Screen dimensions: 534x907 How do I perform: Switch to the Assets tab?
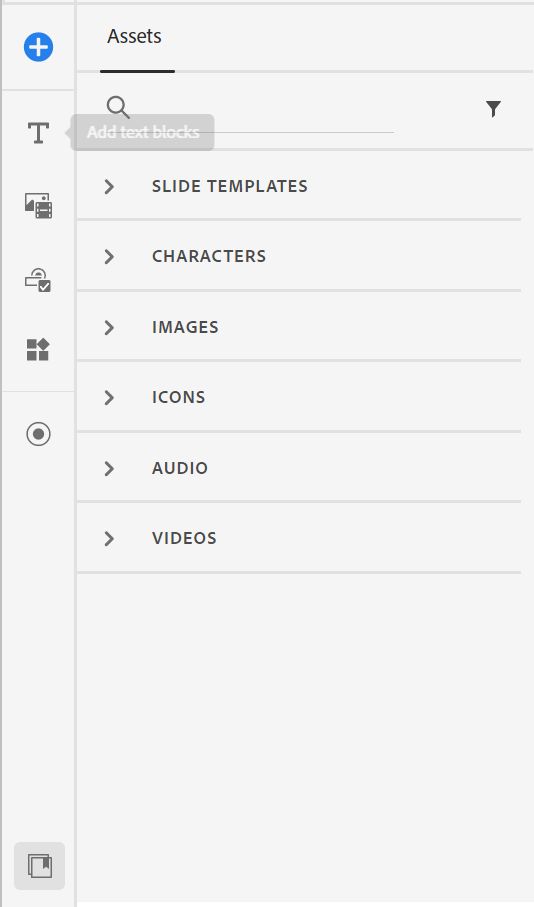(134, 36)
